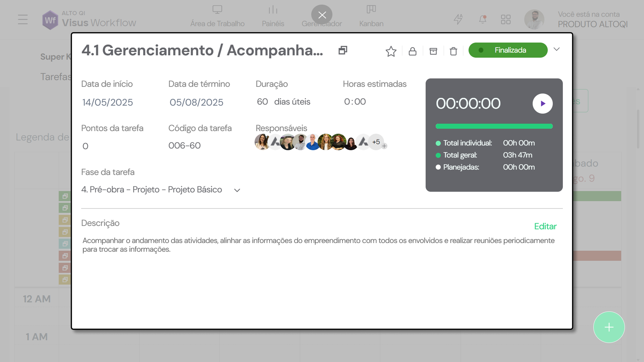The image size is (644, 362).
Task: Open the notifications bell icon
Action: point(482,19)
